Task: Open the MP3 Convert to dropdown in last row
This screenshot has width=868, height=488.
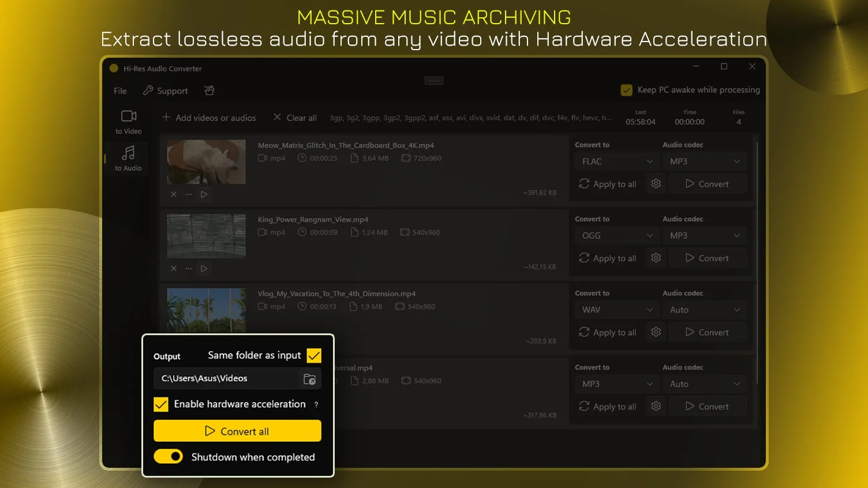Action: pos(617,384)
